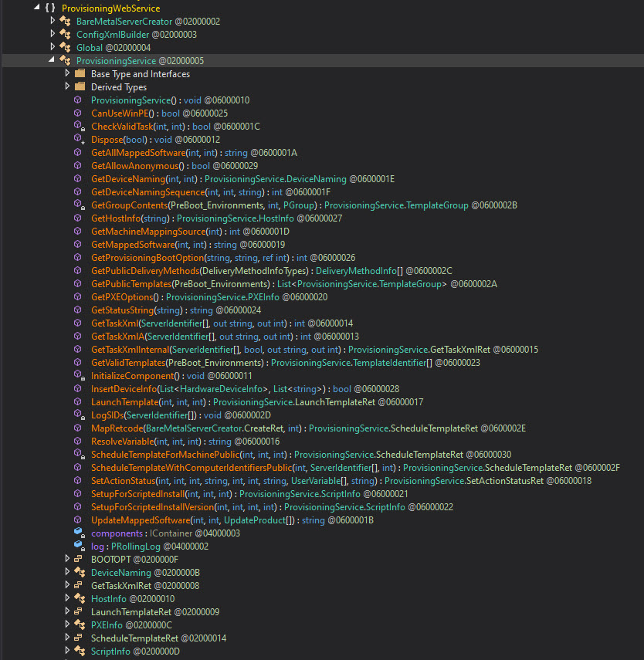Expand the BOOTOPT enum node
This screenshot has width=644, height=660.
pos(67,558)
